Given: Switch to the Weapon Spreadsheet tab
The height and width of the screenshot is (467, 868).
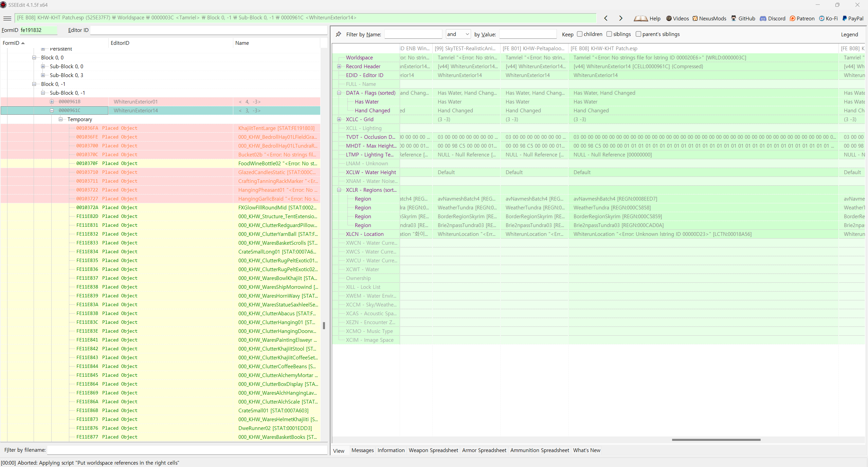Looking at the screenshot, I should pos(433,450).
